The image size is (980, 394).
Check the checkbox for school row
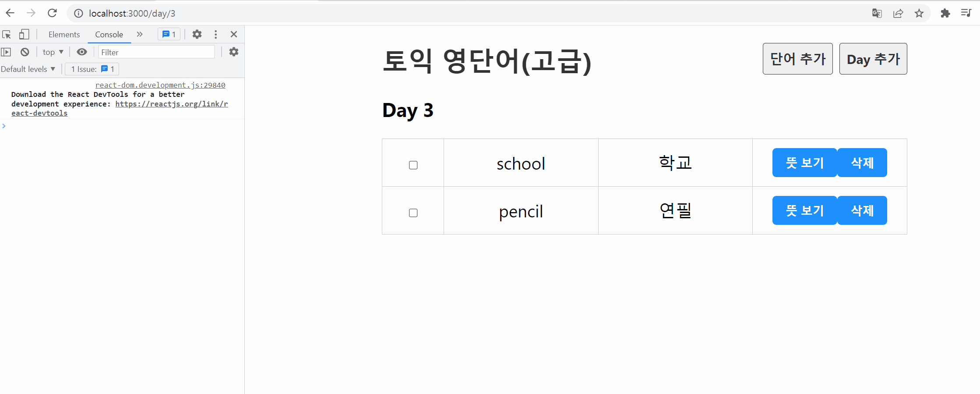click(413, 165)
